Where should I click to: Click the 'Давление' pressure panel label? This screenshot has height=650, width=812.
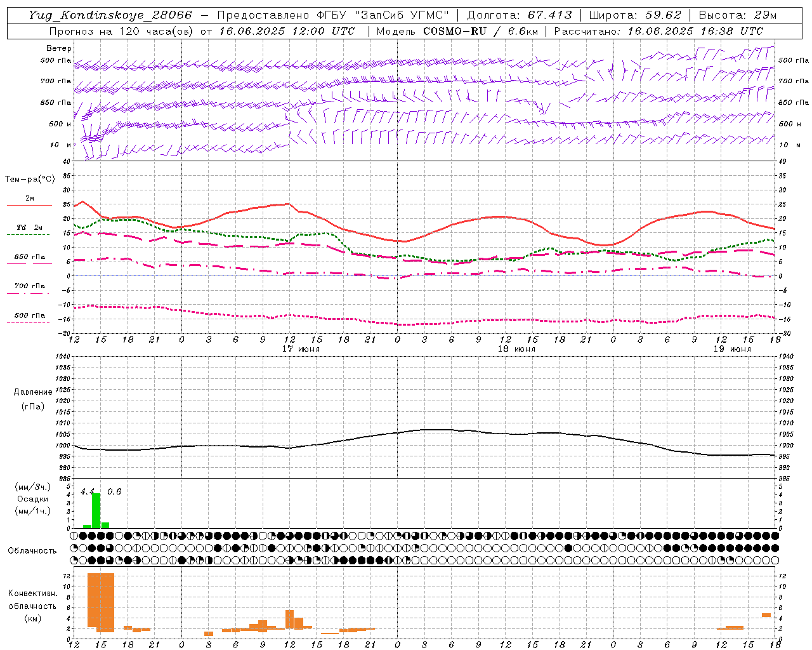click(33, 392)
